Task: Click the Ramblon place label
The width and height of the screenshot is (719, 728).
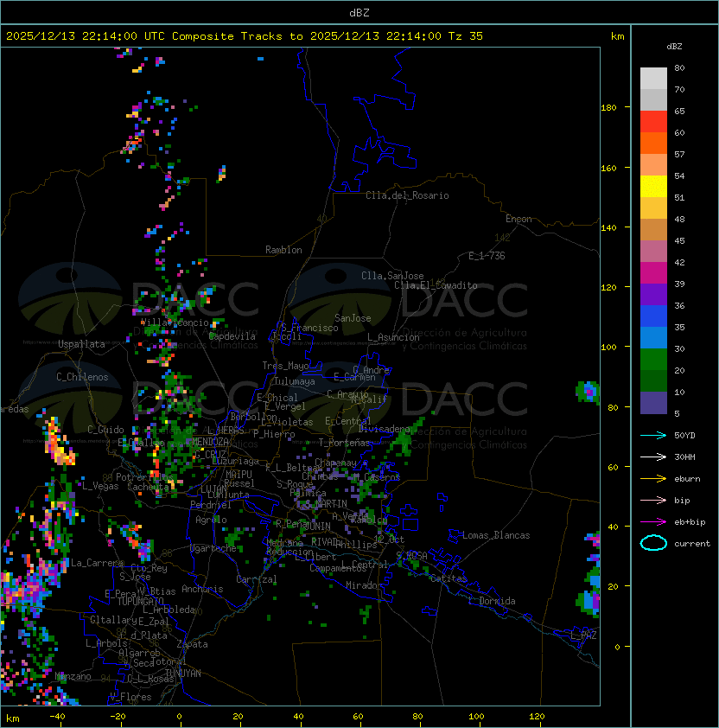Action: 283,250
